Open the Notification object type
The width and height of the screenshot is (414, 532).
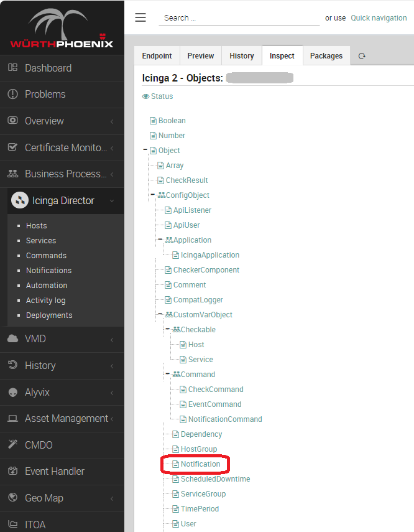[200, 464]
